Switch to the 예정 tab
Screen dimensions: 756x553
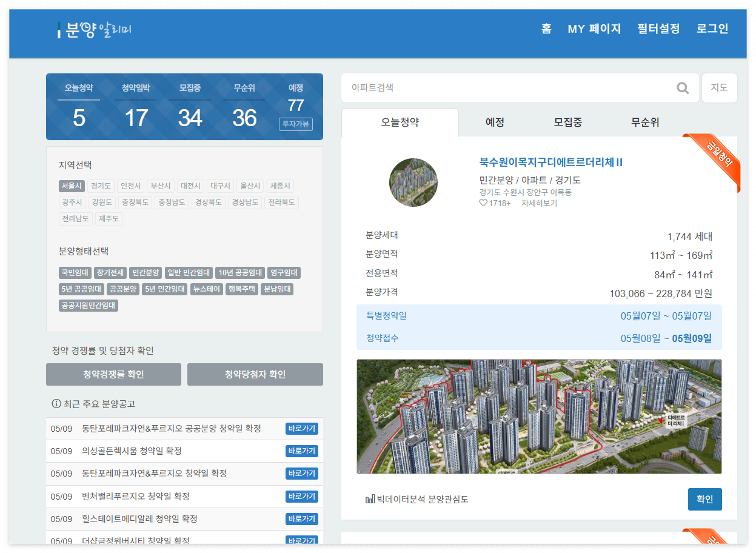pyautogui.click(x=495, y=122)
